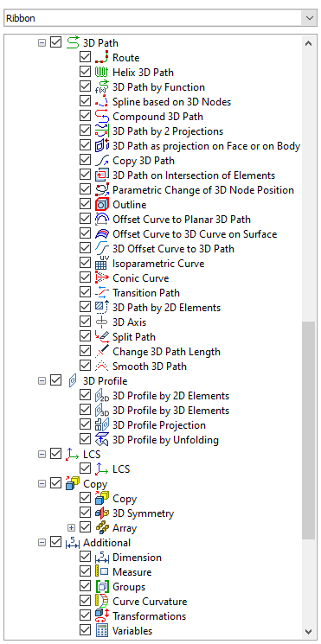The height and width of the screenshot is (644, 321).
Task: Click the Split Path icon
Action: click(101, 337)
